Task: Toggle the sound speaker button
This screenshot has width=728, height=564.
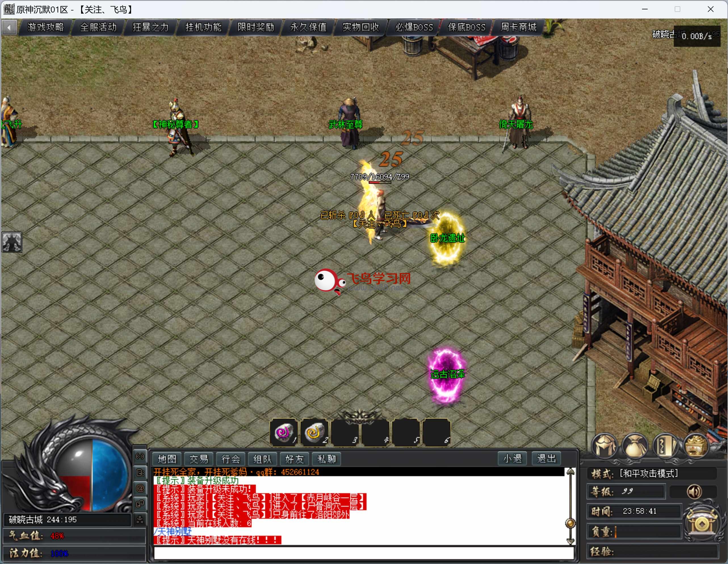Action: (694, 492)
